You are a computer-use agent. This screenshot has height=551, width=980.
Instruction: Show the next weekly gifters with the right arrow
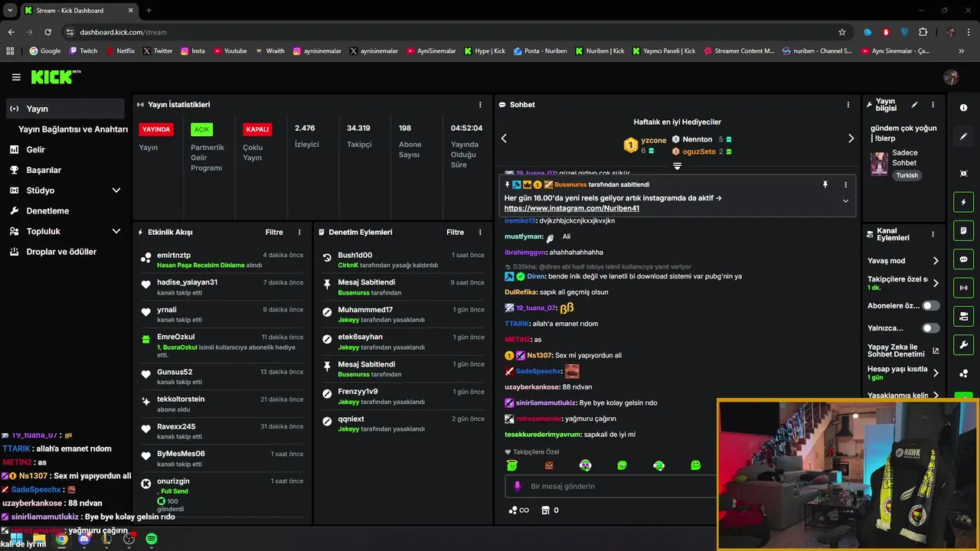(851, 139)
